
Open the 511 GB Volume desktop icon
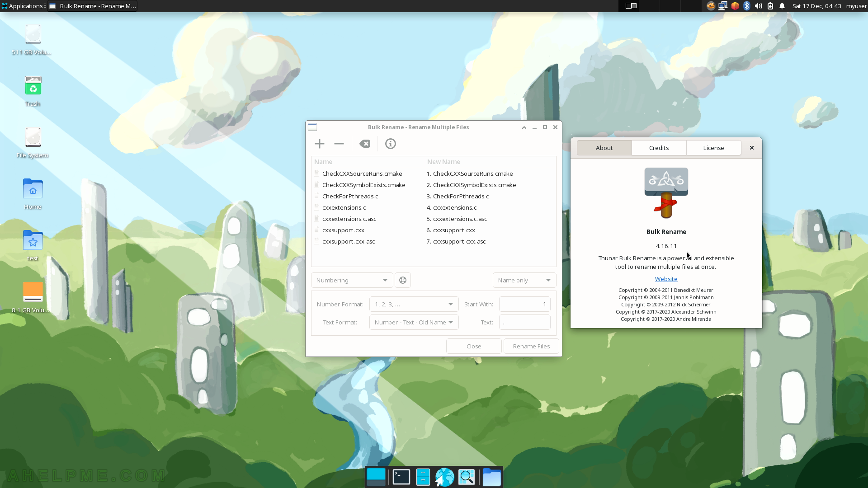[32, 40]
